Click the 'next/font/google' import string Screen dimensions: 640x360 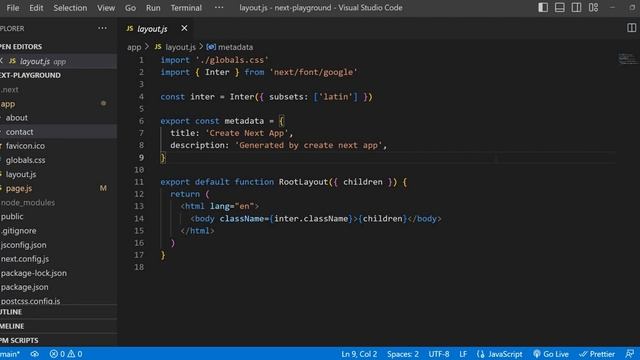click(x=313, y=72)
